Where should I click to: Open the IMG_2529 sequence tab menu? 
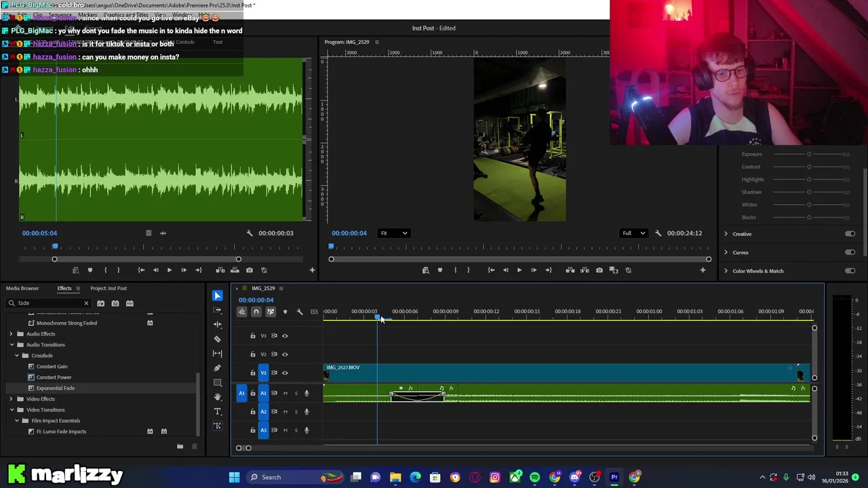(x=281, y=289)
